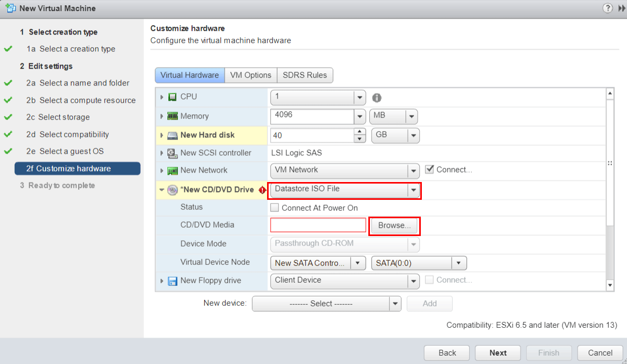Click the green checkmark beside step 2d
The image size is (627, 364).
[x=8, y=134]
